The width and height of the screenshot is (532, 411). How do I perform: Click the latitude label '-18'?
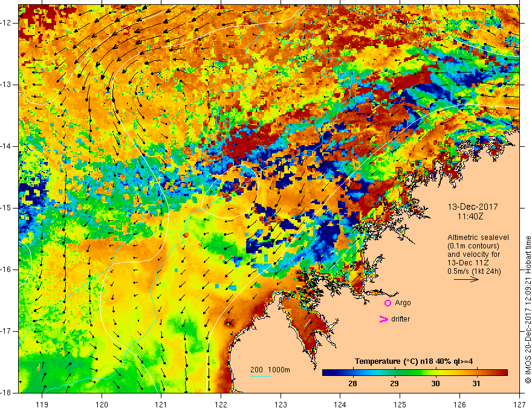[6, 393]
